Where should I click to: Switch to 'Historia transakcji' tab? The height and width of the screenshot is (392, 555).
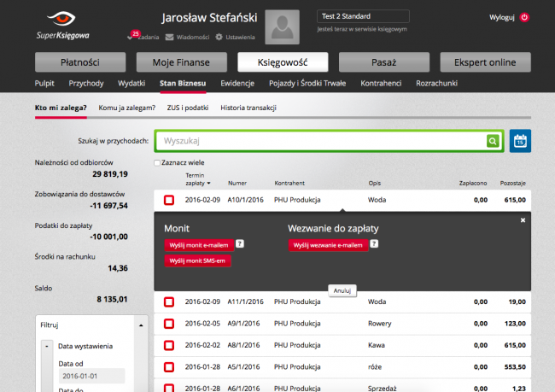pos(248,108)
